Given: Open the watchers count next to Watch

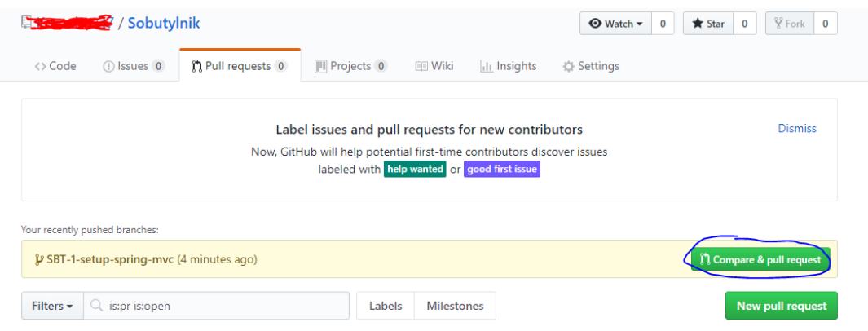Looking at the screenshot, I should (x=663, y=24).
